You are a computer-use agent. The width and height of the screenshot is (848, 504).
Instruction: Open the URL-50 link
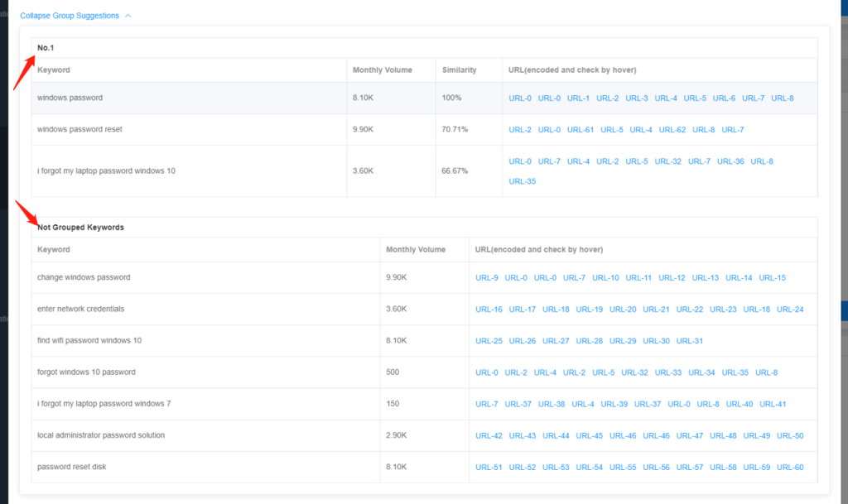(790, 436)
